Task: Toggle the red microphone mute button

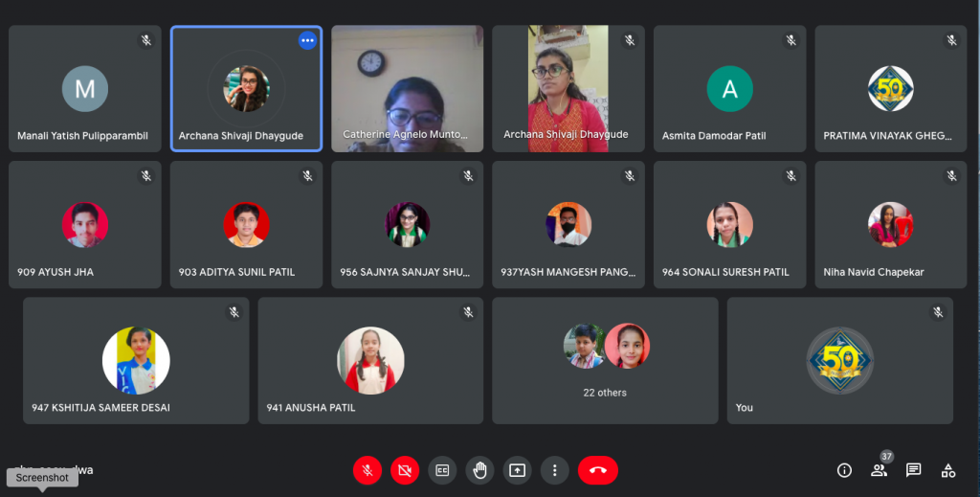Action: pyautogui.click(x=367, y=470)
